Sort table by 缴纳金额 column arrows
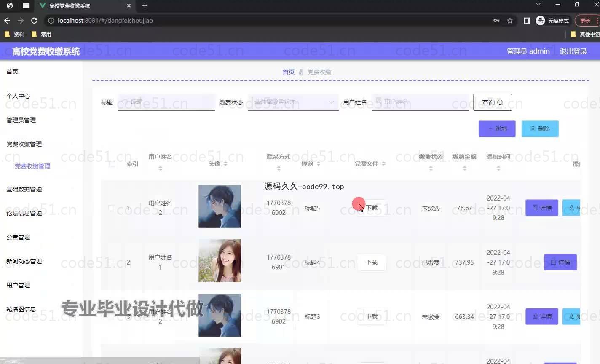600x364 pixels. coord(464,168)
